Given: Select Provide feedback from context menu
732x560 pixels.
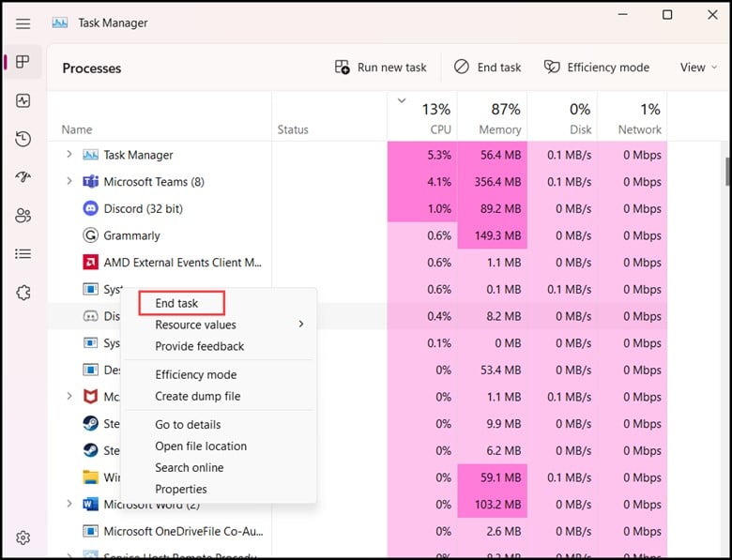Looking at the screenshot, I should click(199, 346).
